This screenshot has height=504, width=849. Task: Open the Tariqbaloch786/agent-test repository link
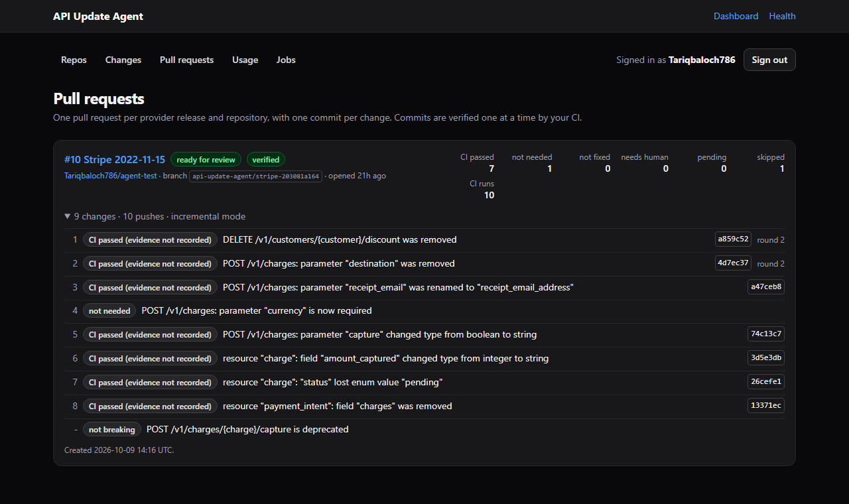point(112,176)
